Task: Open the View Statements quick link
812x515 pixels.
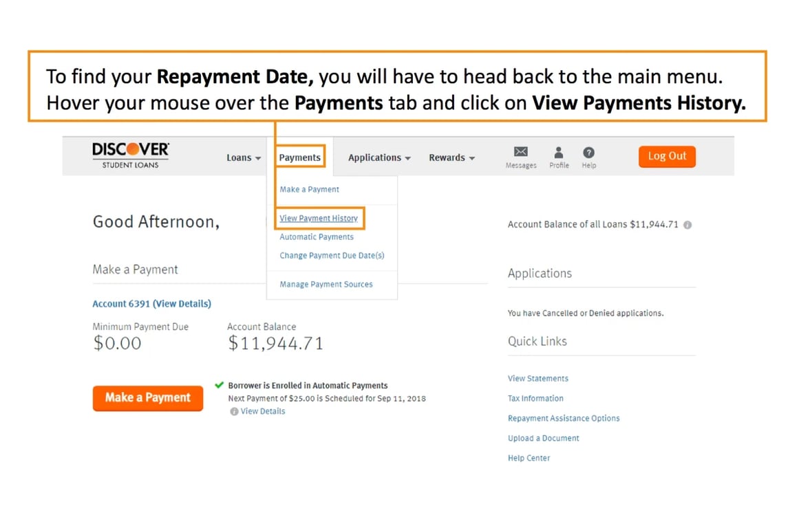Action: [538, 379]
